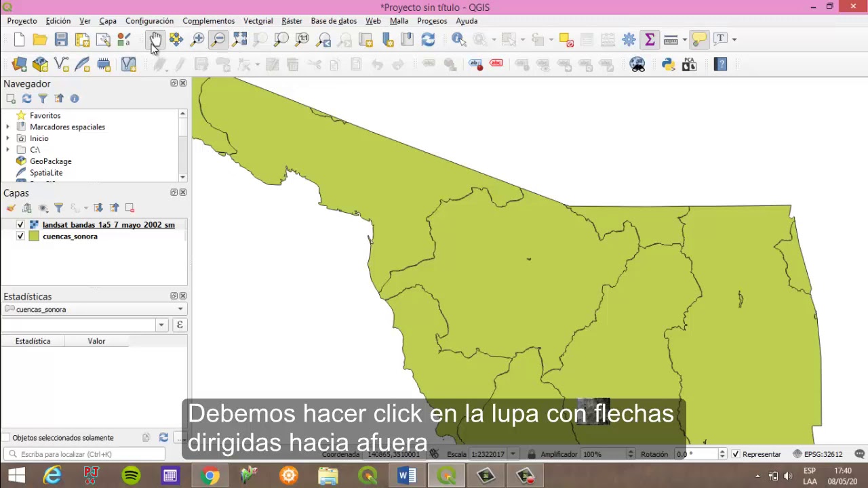The image size is (868, 488).
Task: Expand the Inicio tree node
Action: 7,139
